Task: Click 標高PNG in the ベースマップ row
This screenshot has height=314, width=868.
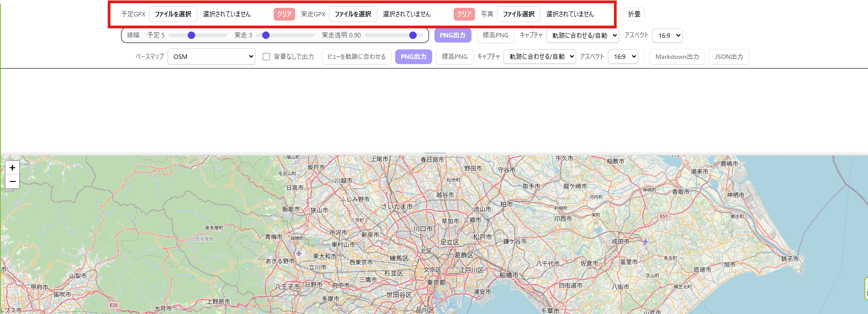Action: (455, 57)
